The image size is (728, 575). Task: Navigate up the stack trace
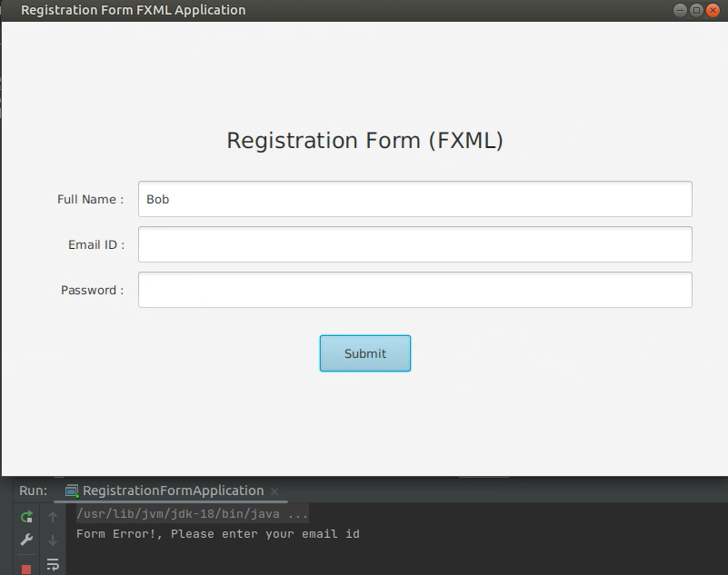pos(53,515)
